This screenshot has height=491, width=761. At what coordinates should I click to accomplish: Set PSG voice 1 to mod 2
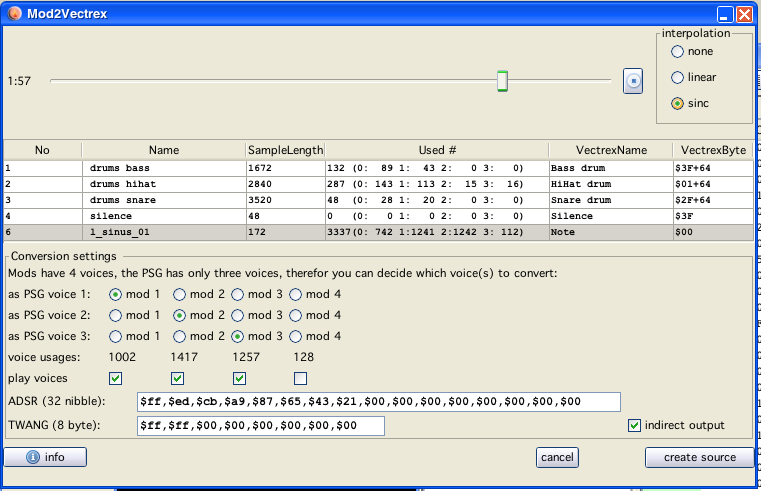click(x=181, y=294)
